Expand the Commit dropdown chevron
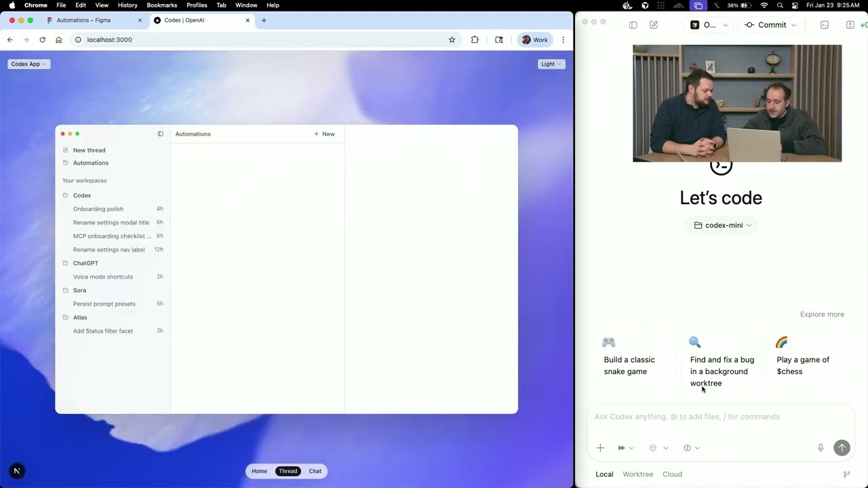The width and height of the screenshot is (868, 488). 794,25
